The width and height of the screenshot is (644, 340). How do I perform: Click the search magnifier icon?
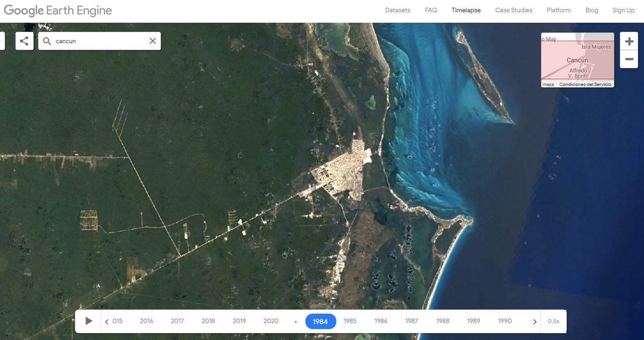(47, 41)
